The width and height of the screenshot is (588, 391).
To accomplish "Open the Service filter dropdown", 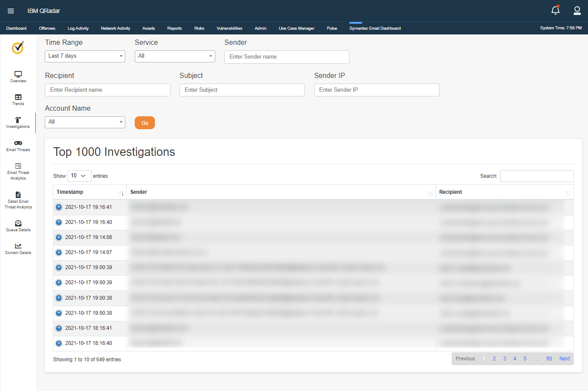I will pyautogui.click(x=175, y=56).
